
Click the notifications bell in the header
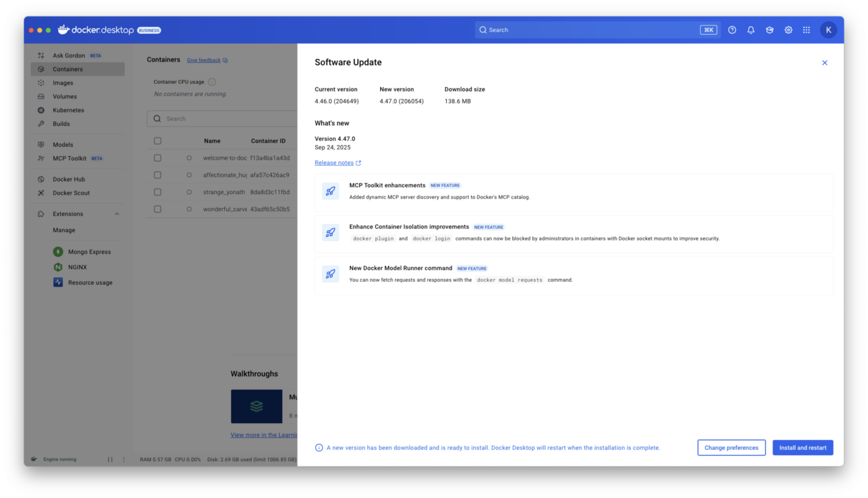(x=750, y=29)
